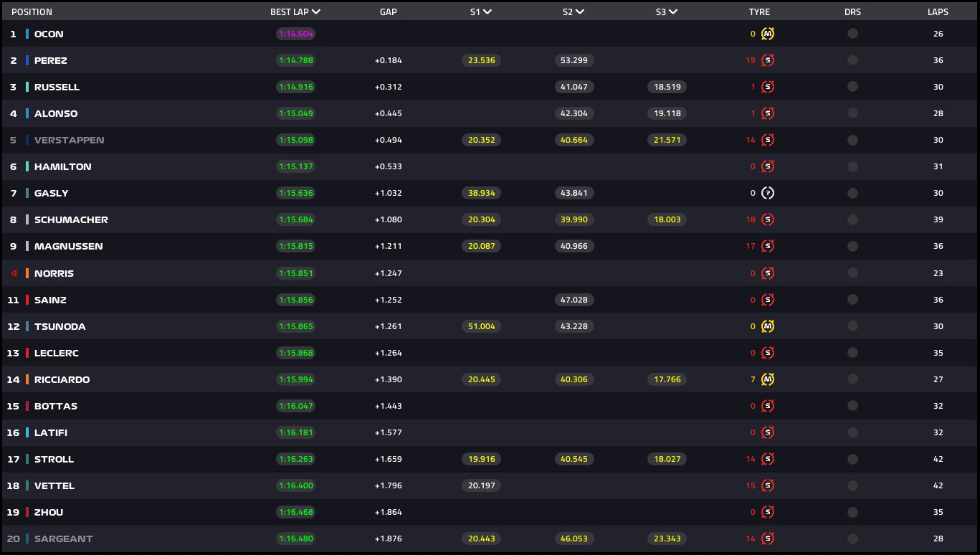
Task: Click Bottas's soft tyre icon
Action: [x=768, y=406]
